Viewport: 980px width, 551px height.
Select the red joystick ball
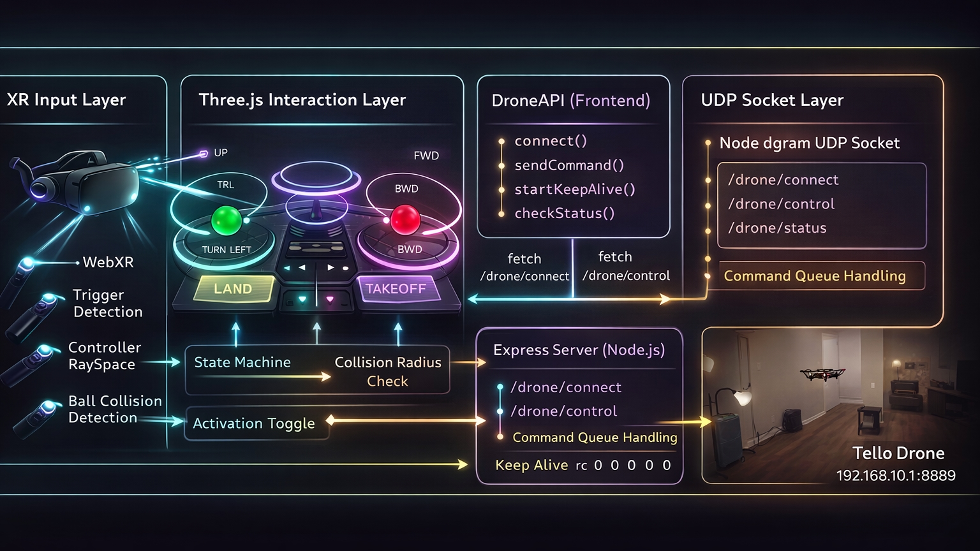405,219
